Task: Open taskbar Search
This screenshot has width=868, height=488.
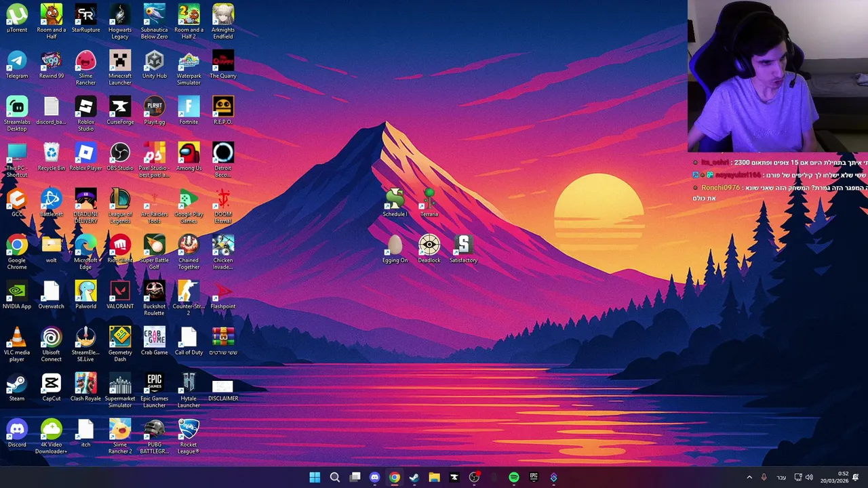Action: pyautogui.click(x=335, y=477)
